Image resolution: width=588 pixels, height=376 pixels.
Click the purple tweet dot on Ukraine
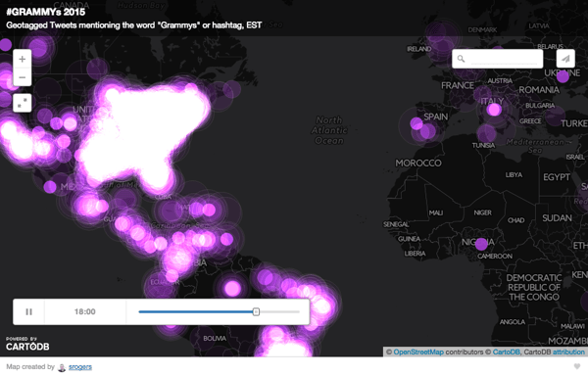pos(563,76)
